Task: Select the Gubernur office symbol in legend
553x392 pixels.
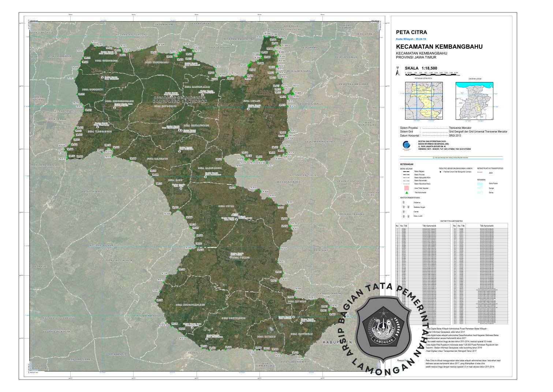Action: click(x=404, y=202)
